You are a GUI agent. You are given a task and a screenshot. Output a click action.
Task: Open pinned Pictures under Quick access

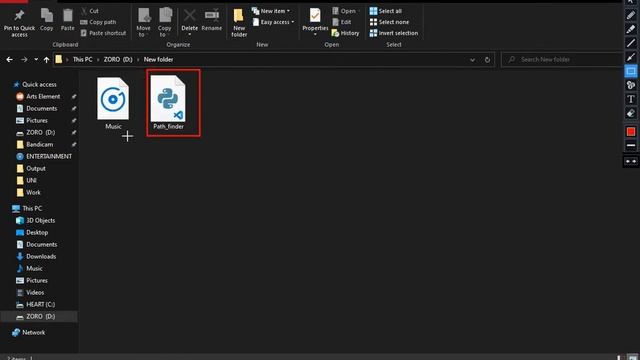pos(37,120)
